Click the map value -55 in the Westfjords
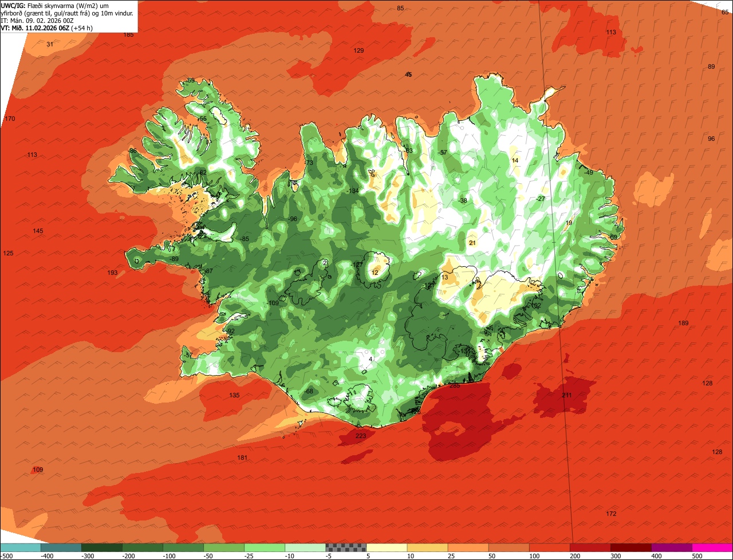The height and width of the screenshot is (560, 733). 202,119
